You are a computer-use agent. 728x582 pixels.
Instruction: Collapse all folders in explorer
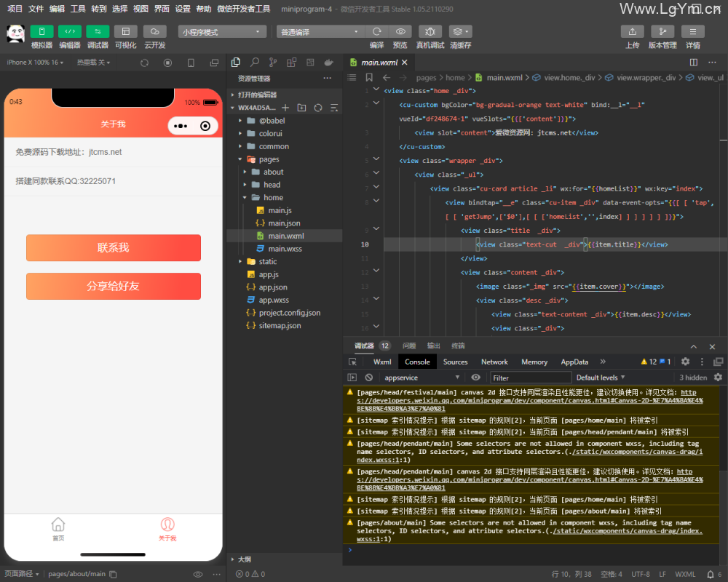click(334, 108)
